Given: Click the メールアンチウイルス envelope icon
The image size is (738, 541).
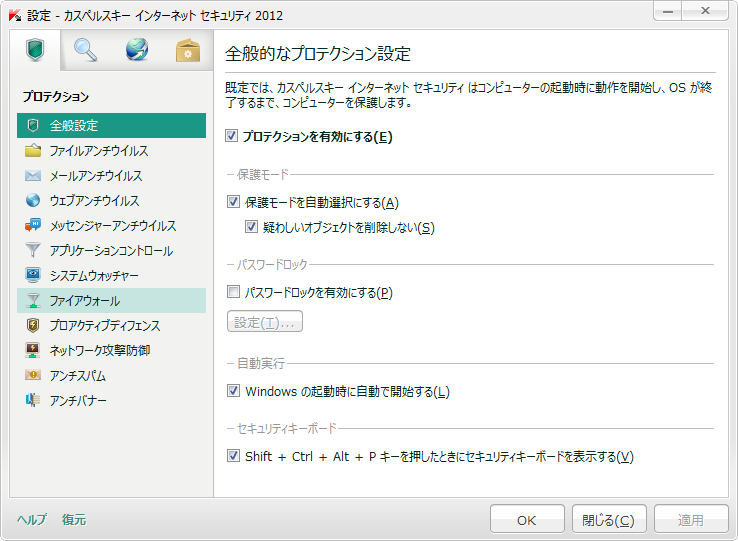Looking at the screenshot, I should [x=33, y=176].
